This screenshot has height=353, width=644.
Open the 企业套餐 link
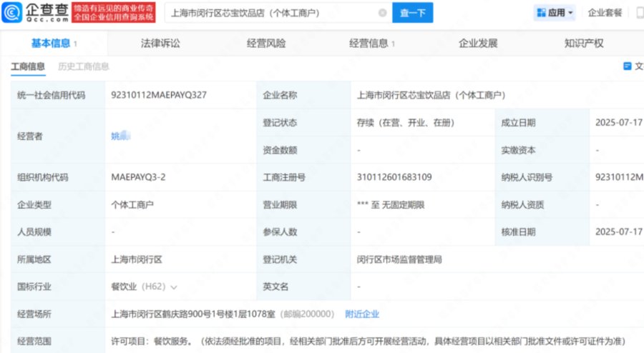(605, 13)
